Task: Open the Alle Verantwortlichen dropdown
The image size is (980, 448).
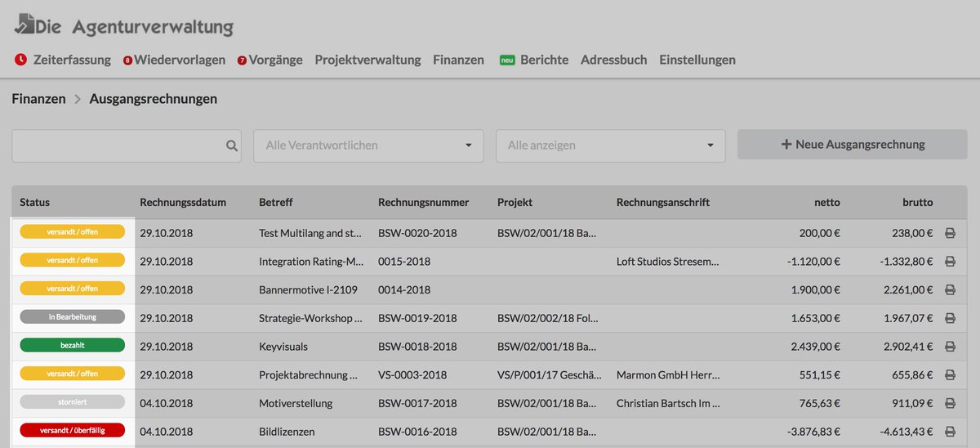Action: point(368,146)
